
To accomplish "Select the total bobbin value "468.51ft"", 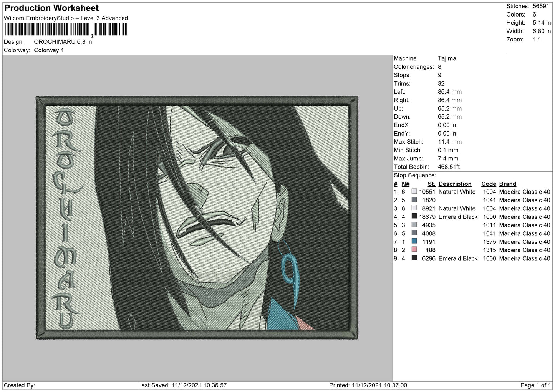I will [x=449, y=167].
